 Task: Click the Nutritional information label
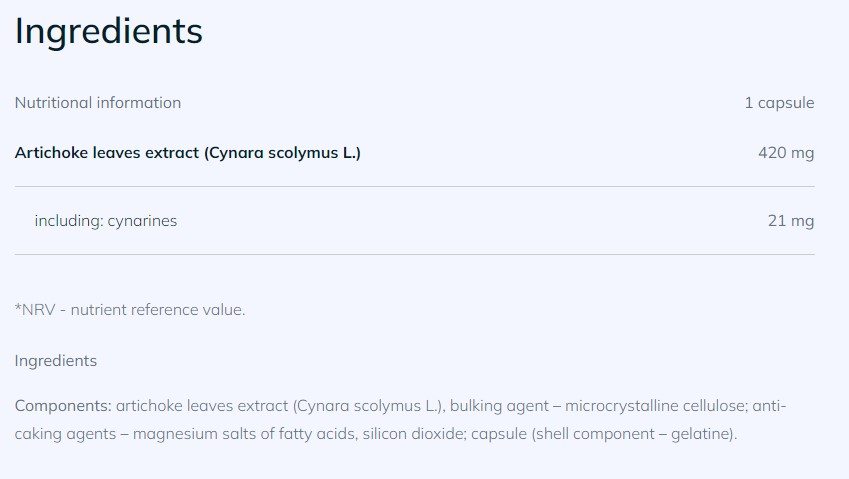pyautogui.click(x=98, y=102)
